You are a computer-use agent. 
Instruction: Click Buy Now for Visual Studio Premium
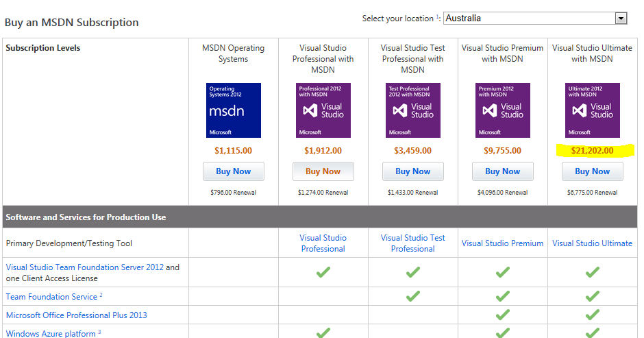coord(503,171)
